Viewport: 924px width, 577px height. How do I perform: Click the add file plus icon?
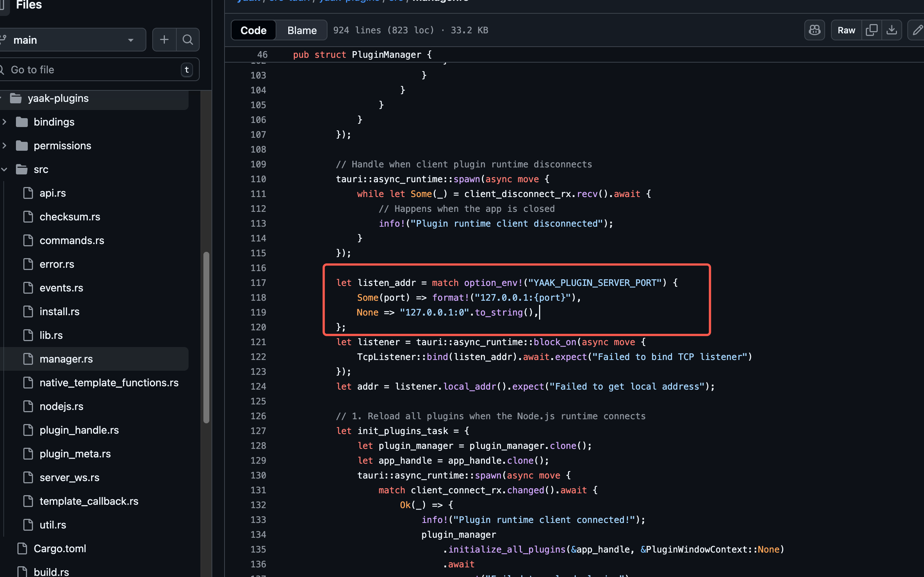point(164,40)
